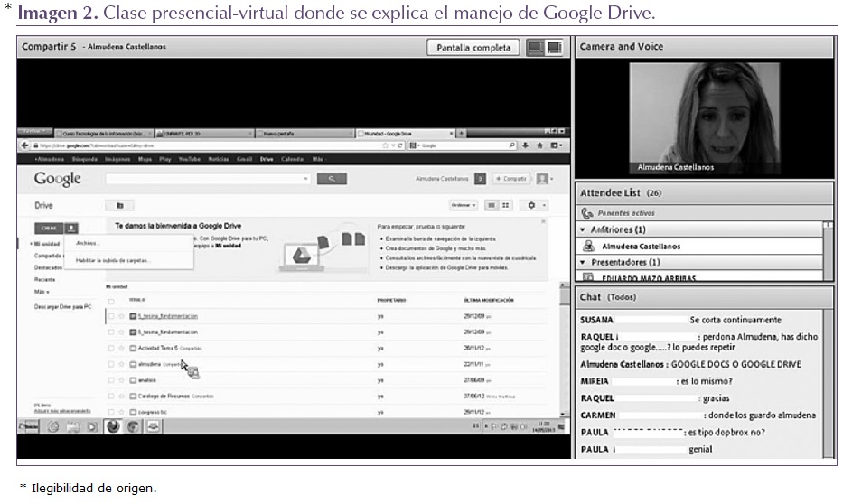The width and height of the screenshot is (843, 504).
Task: Choose Archivos... from the upload menu
Action: pos(89,244)
